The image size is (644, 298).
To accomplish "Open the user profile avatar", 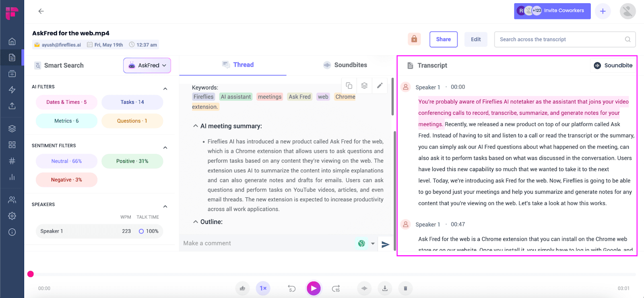I will (x=627, y=11).
